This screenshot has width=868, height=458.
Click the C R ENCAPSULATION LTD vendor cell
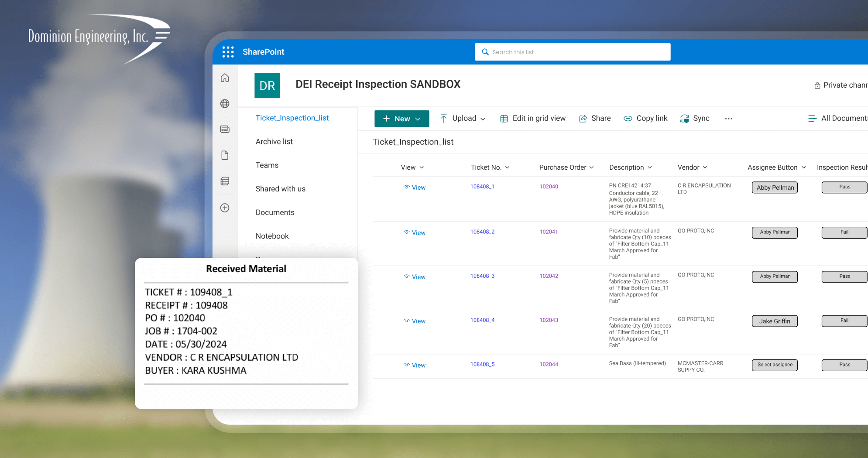point(704,188)
